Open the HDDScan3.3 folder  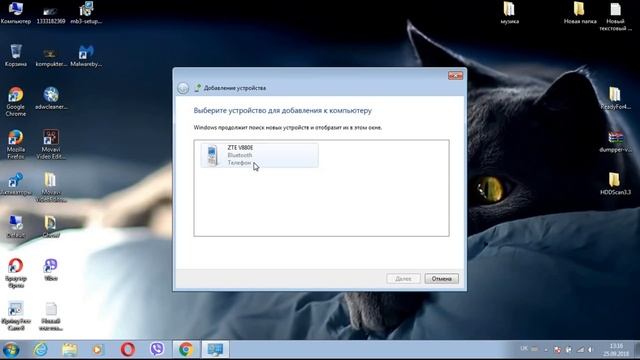click(x=615, y=184)
